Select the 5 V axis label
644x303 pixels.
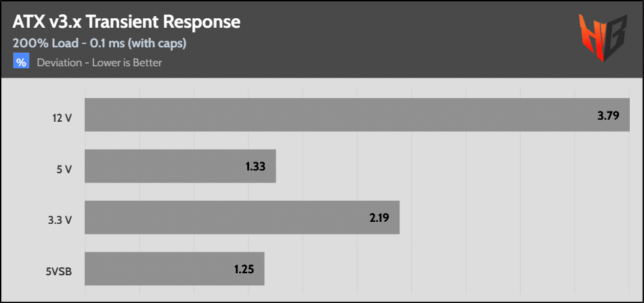[x=64, y=166]
